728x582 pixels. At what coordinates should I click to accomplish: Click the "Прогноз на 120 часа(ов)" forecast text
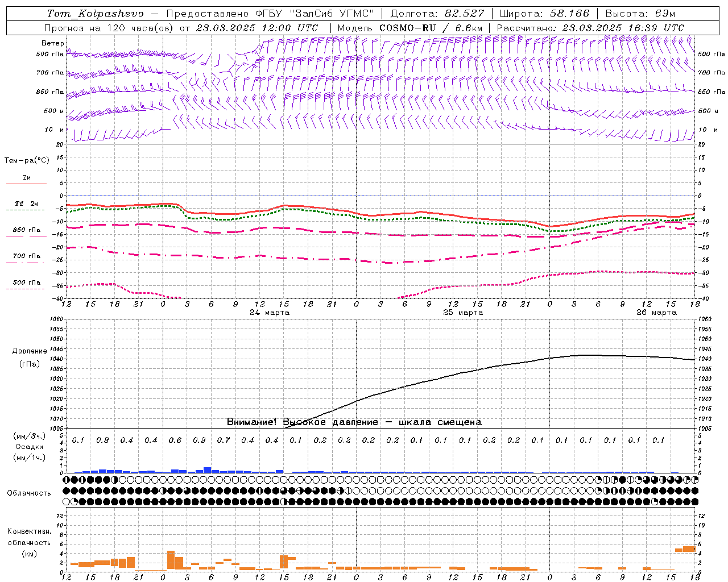pyautogui.click(x=109, y=28)
